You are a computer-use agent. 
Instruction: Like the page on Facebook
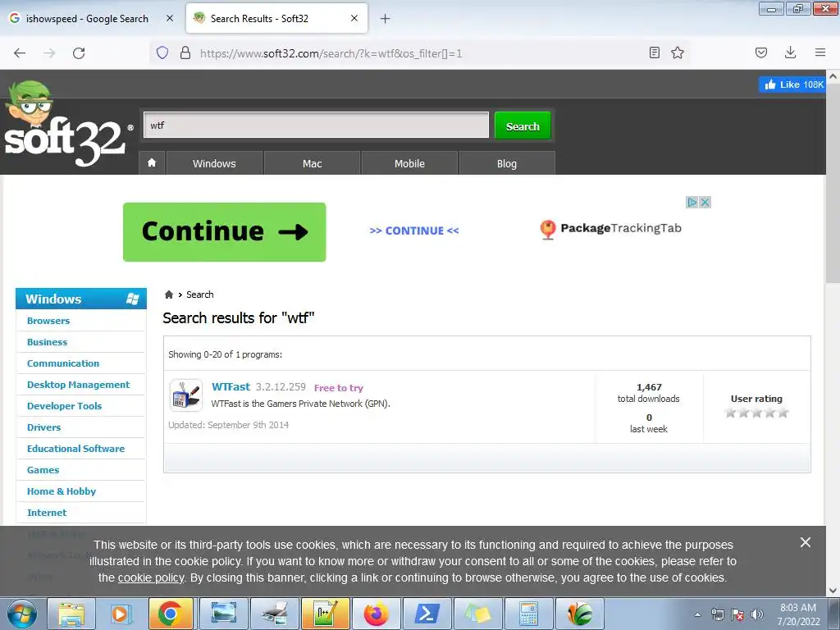pyautogui.click(x=792, y=84)
